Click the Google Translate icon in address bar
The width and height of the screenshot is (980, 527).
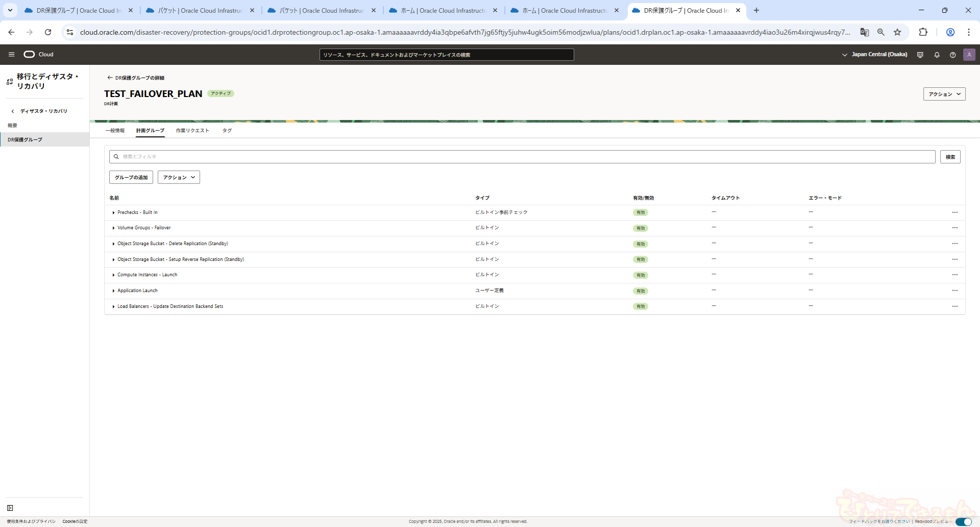point(864,32)
